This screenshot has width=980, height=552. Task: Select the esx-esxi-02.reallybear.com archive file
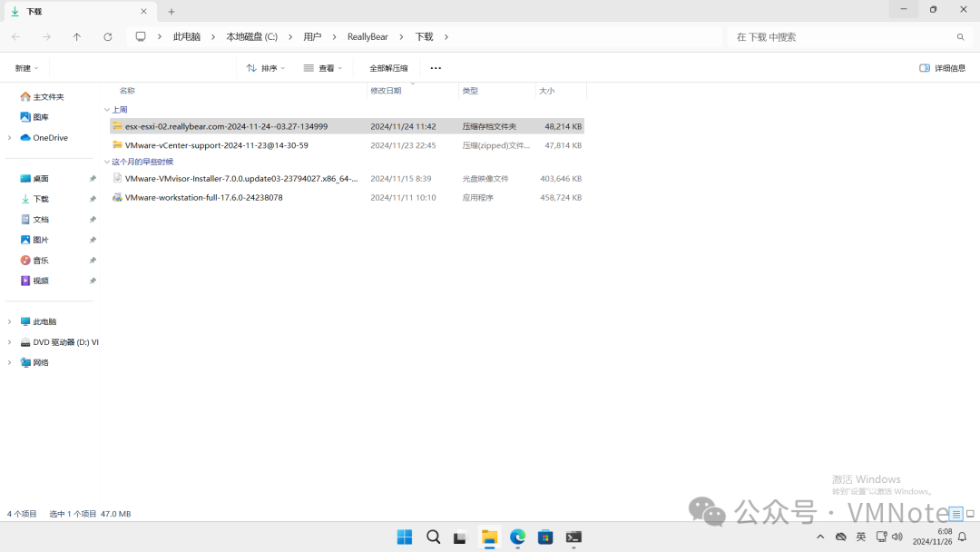[x=347, y=126]
